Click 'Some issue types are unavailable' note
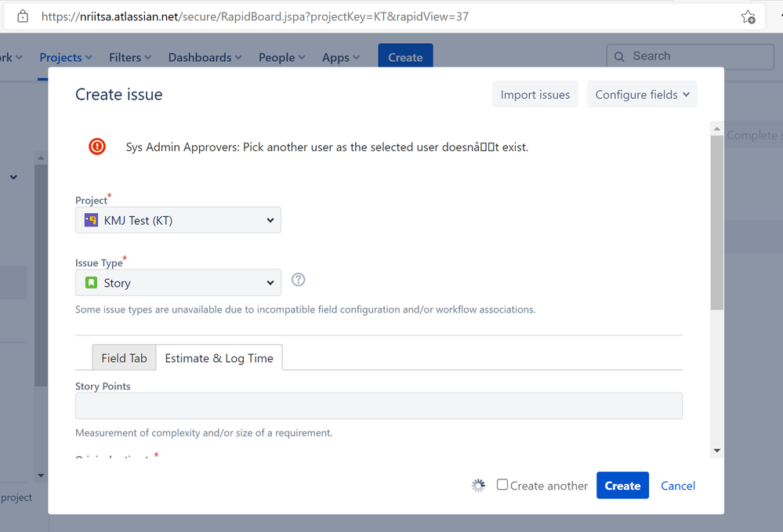 tap(305, 309)
